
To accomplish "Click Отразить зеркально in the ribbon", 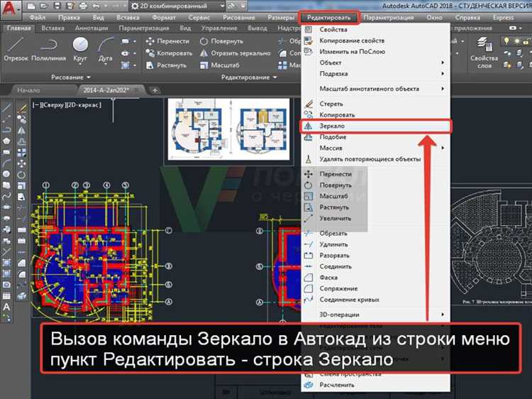I will (235, 53).
